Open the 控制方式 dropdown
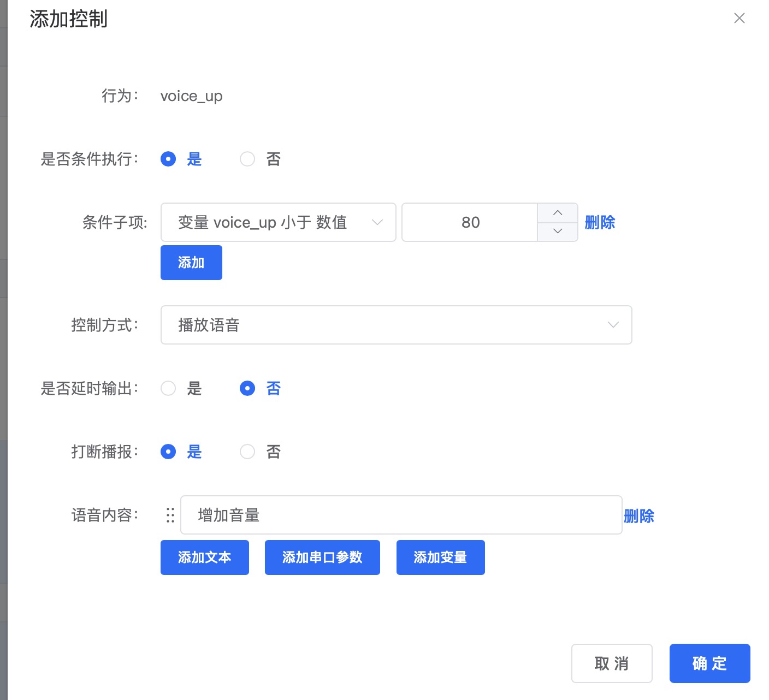Screen dimensions: 769x700 [396, 325]
